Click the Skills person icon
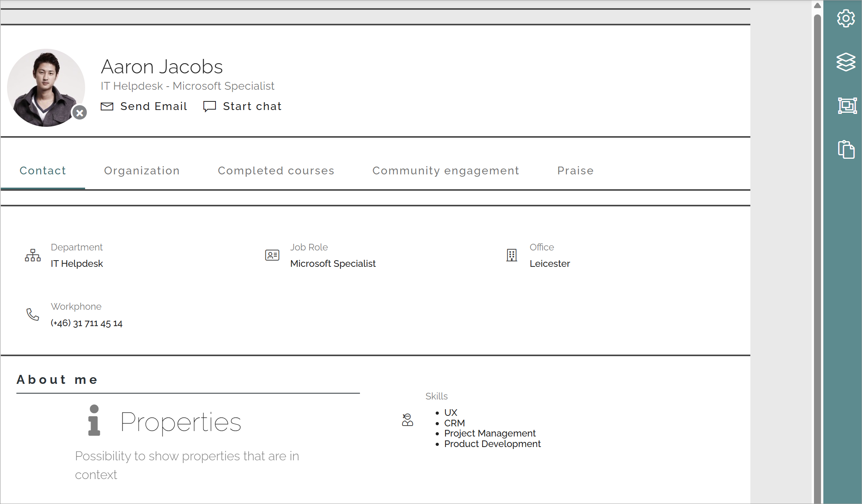The image size is (862, 504). (x=408, y=420)
